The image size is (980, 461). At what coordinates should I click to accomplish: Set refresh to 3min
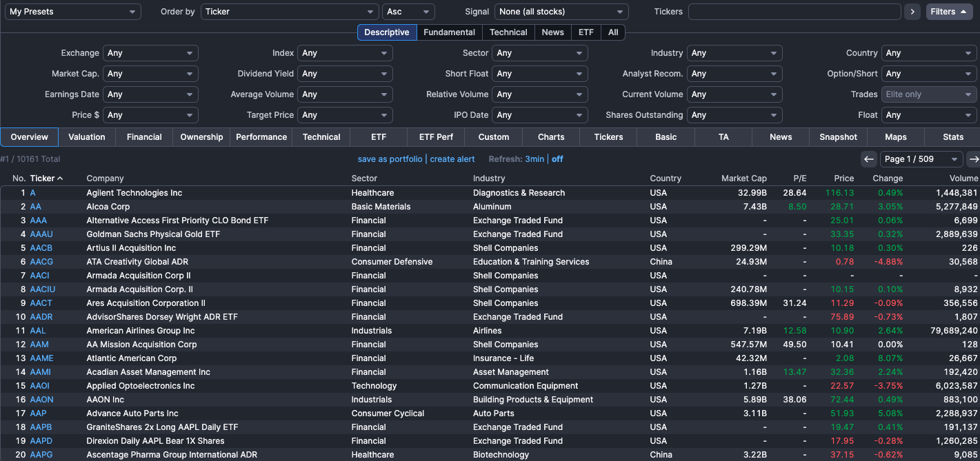click(x=534, y=159)
